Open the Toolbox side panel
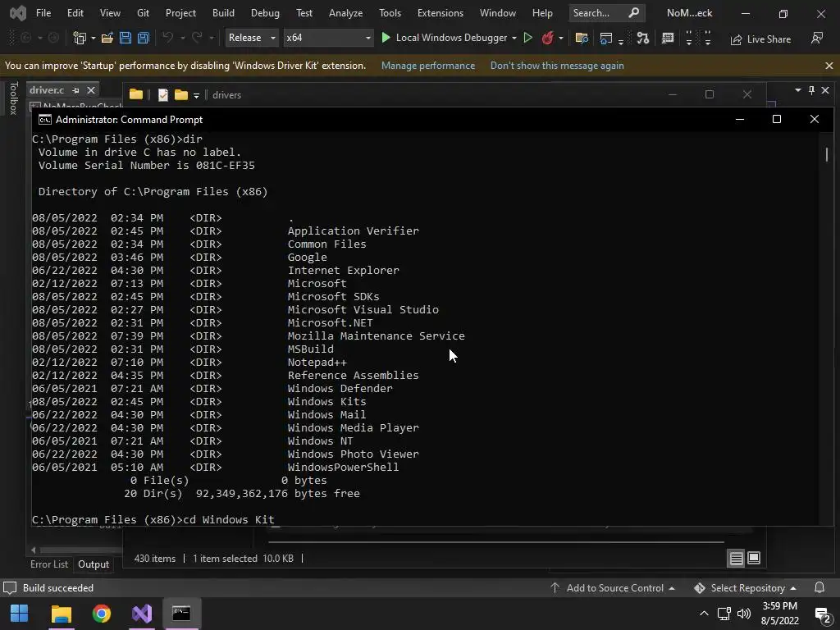 pos(13,98)
